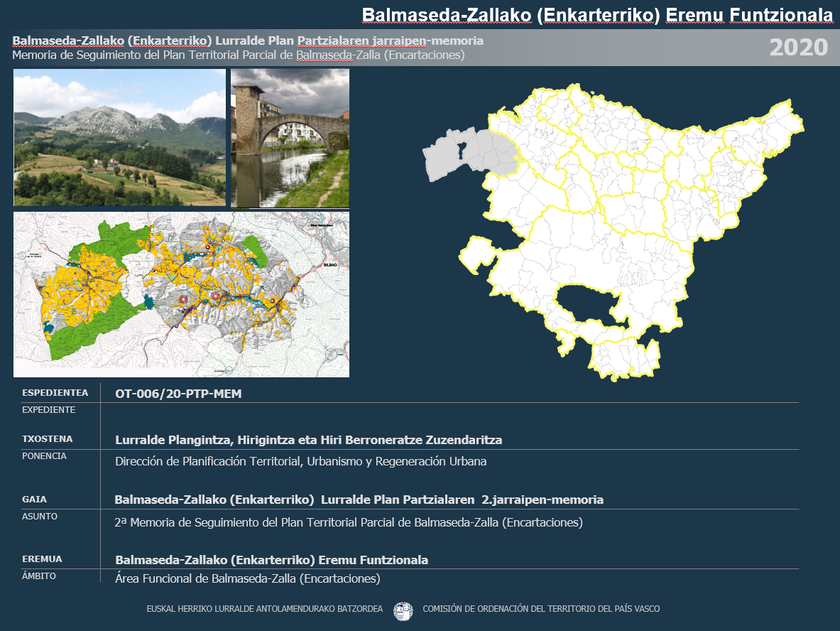The image size is (840, 631).
Task: Select the 2020 year label
Action: tap(798, 48)
